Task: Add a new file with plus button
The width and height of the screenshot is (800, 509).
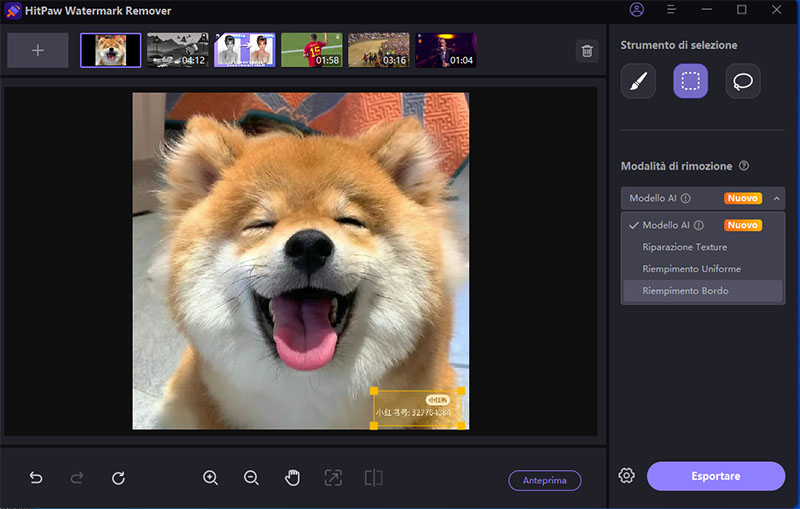Action: coord(38,50)
